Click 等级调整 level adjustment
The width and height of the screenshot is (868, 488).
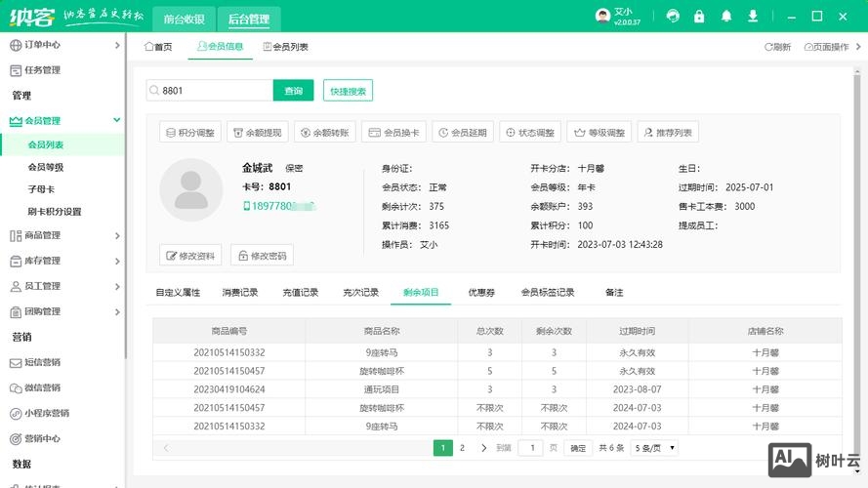[599, 132]
